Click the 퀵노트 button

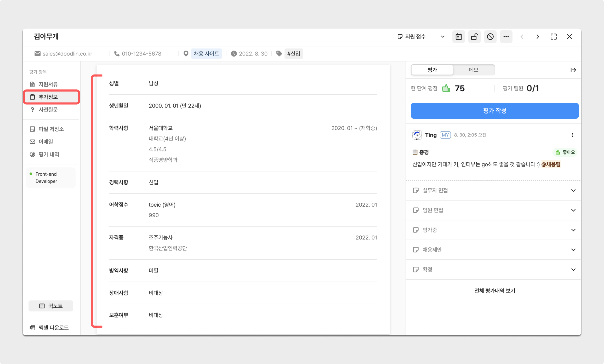(x=51, y=306)
